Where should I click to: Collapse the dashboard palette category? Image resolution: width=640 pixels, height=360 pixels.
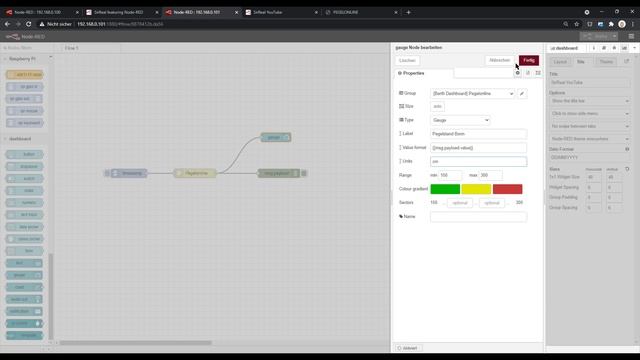(x=20, y=139)
